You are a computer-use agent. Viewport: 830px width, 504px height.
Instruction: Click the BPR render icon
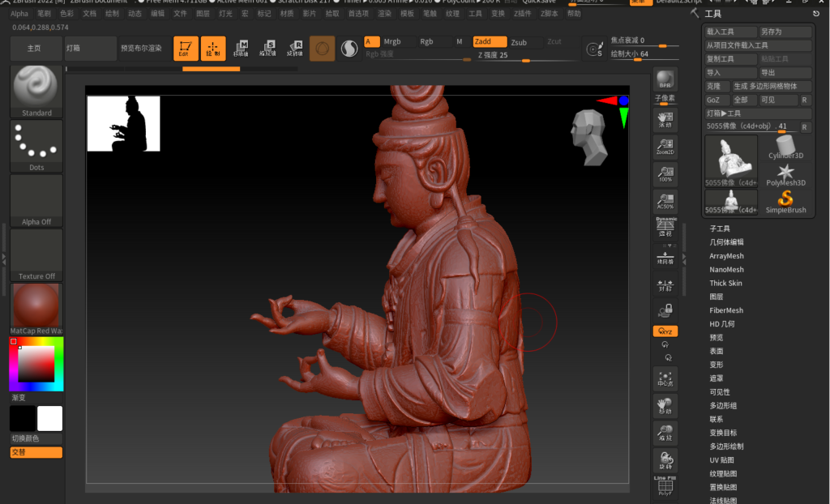[665, 80]
